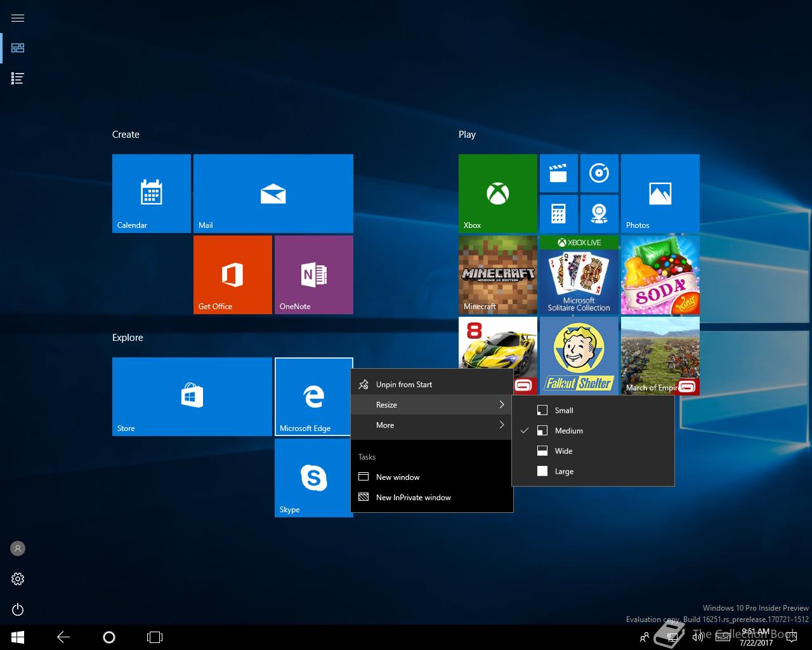This screenshot has width=812, height=650.
Task: Open the user account icon
Action: pyautogui.click(x=18, y=548)
